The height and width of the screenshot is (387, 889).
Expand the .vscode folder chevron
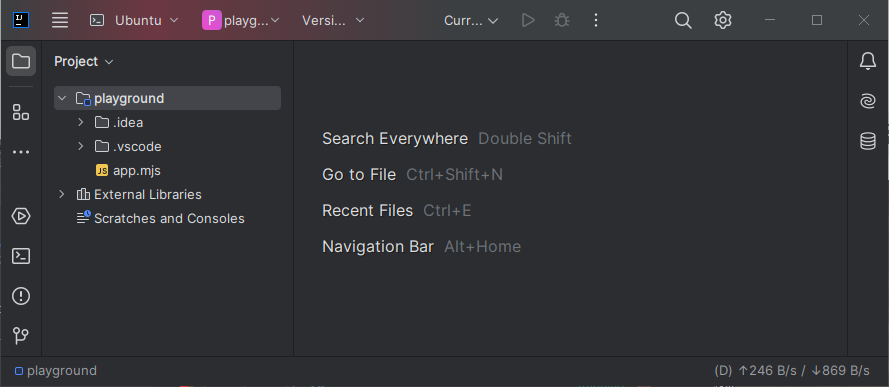[81, 146]
